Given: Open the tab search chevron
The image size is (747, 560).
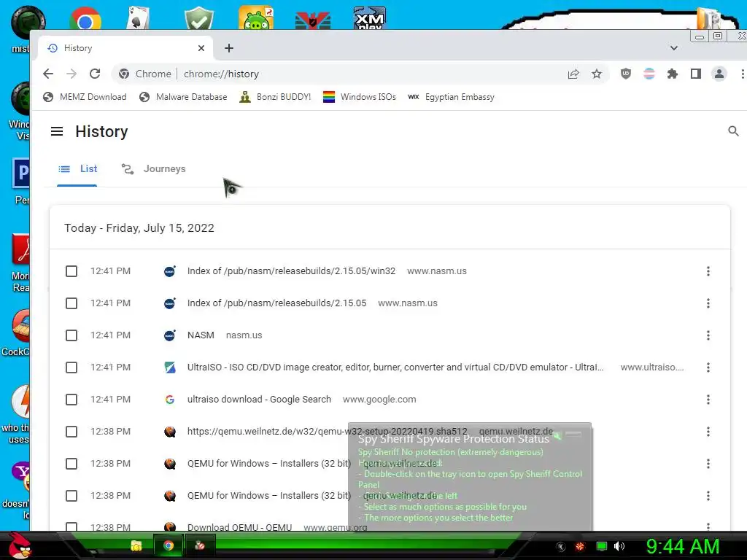Looking at the screenshot, I should (x=673, y=48).
